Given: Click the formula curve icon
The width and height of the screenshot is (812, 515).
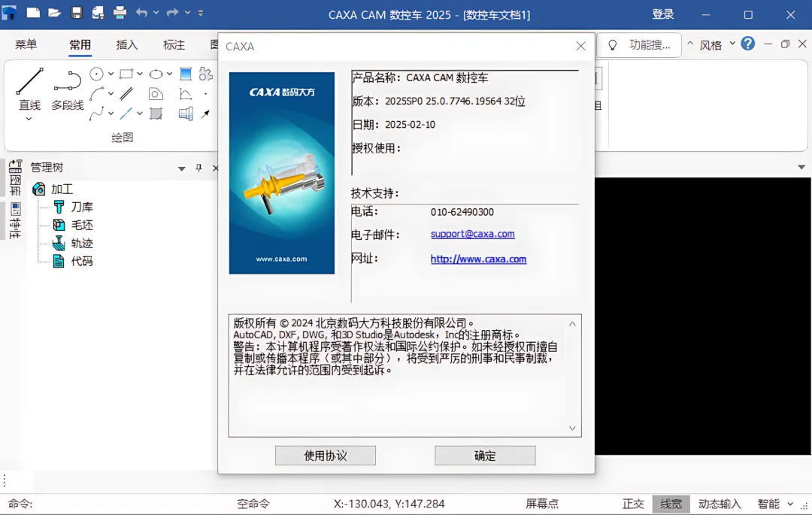Looking at the screenshot, I should 186,94.
